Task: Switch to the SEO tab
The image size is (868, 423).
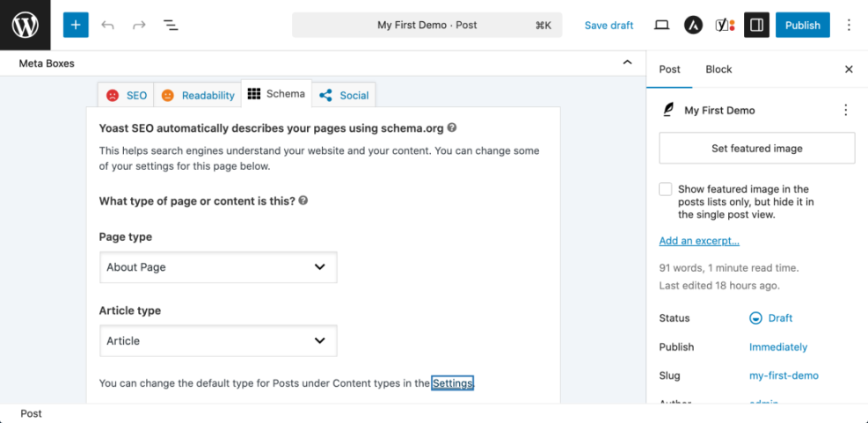Action: pos(127,95)
